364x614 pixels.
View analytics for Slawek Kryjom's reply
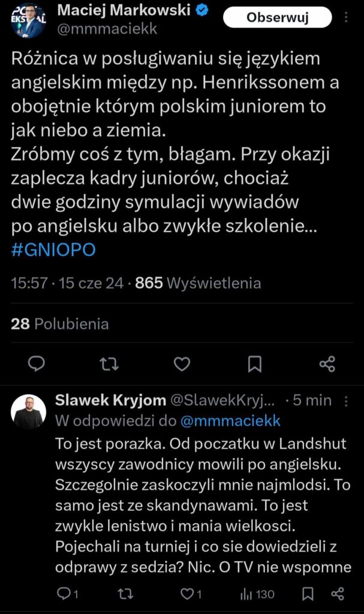[x=256, y=594]
